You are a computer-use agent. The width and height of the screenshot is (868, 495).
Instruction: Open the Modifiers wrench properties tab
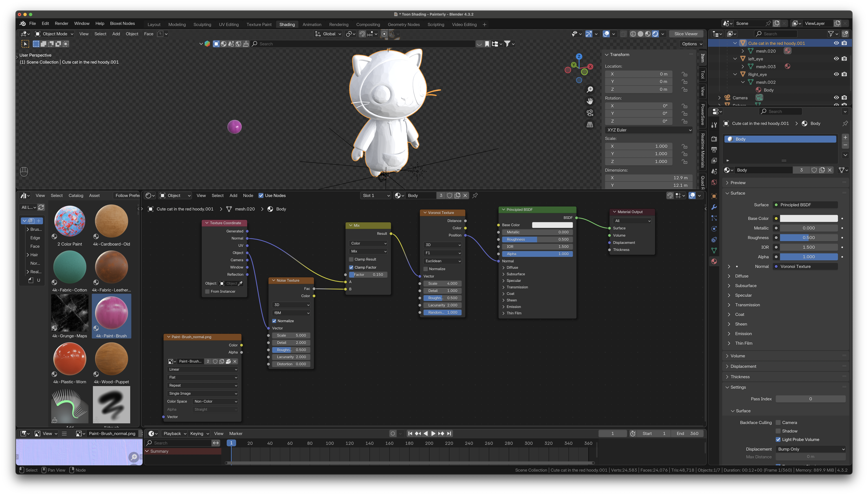point(714,207)
